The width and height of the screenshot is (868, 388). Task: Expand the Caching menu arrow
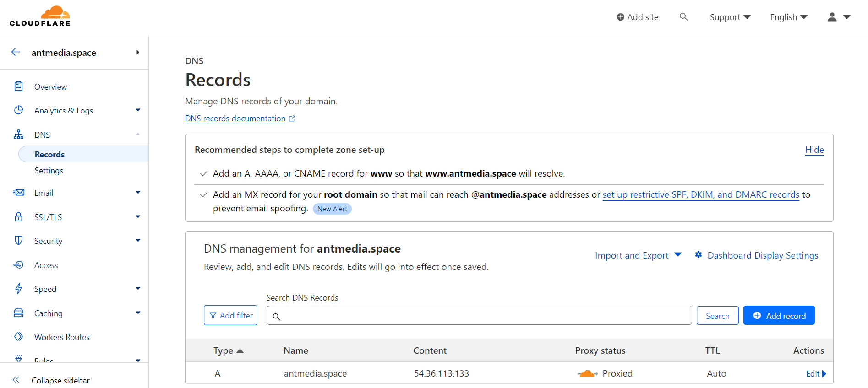(x=138, y=313)
